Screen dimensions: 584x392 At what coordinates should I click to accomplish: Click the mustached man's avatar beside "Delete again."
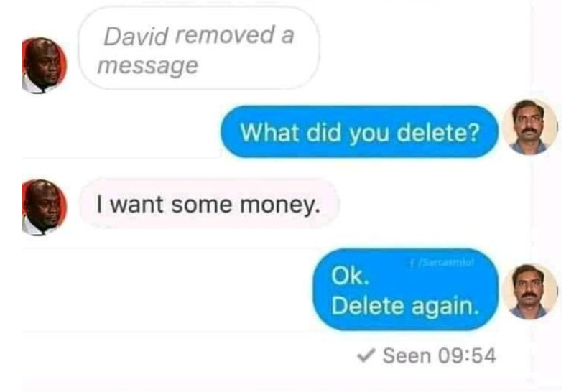click(530, 291)
